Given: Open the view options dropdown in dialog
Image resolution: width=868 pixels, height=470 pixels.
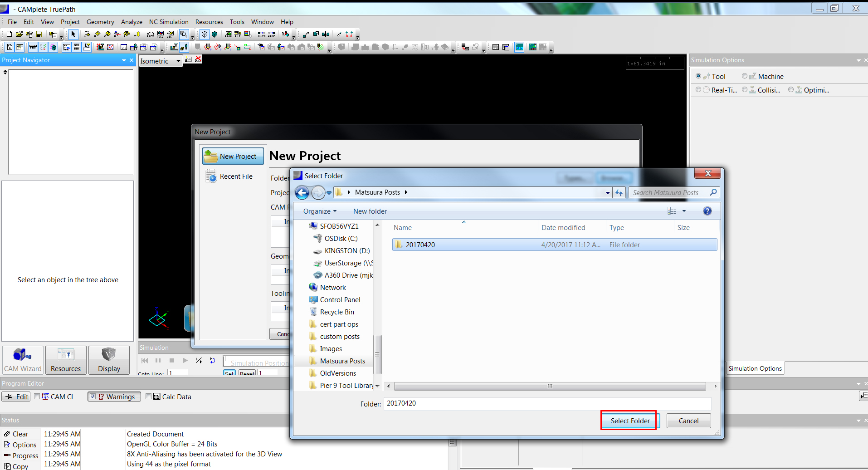Looking at the screenshot, I should pyautogui.click(x=684, y=211).
